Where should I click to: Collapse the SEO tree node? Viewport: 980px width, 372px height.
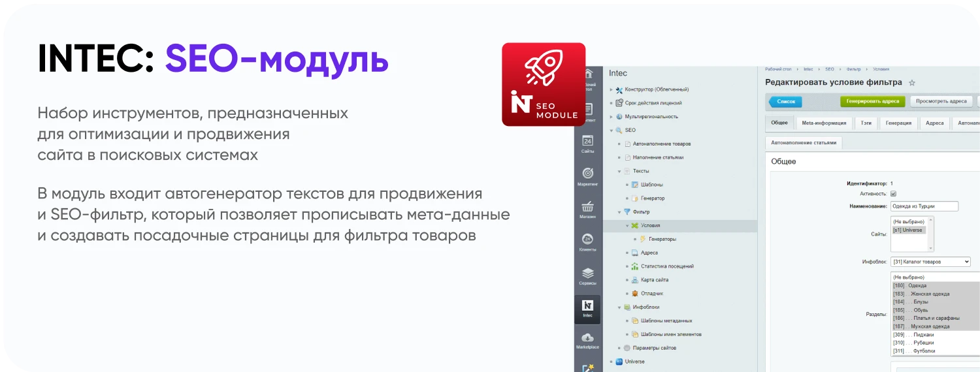[x=612, y=131]
